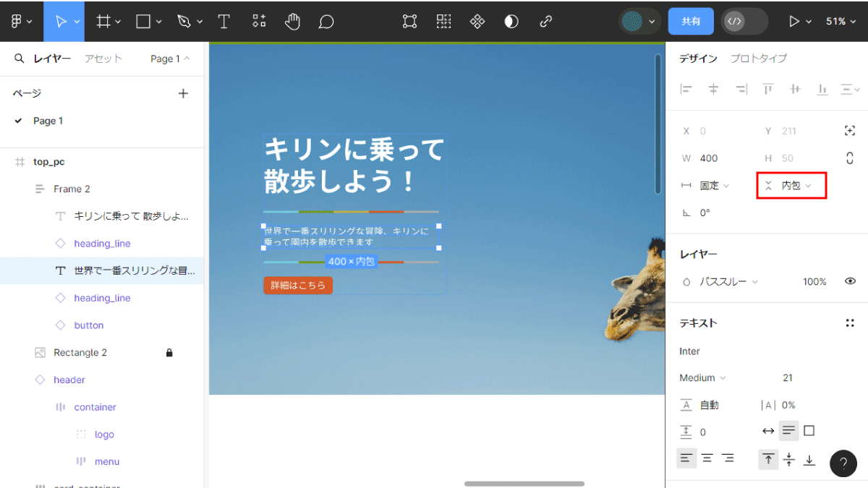Align right icon in Design panel
The width and height of the screenshot is (868, 488).
pyautogui.click(x=741, y=89)
